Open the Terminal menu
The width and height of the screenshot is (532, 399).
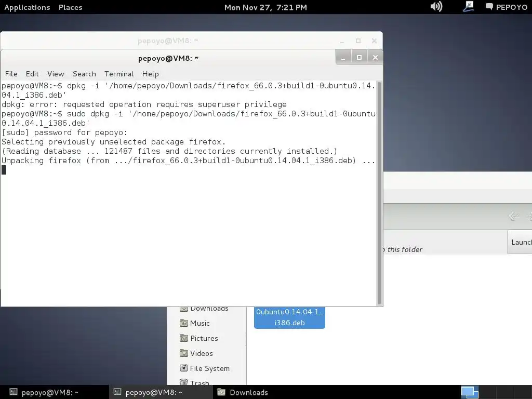point(119,74)
